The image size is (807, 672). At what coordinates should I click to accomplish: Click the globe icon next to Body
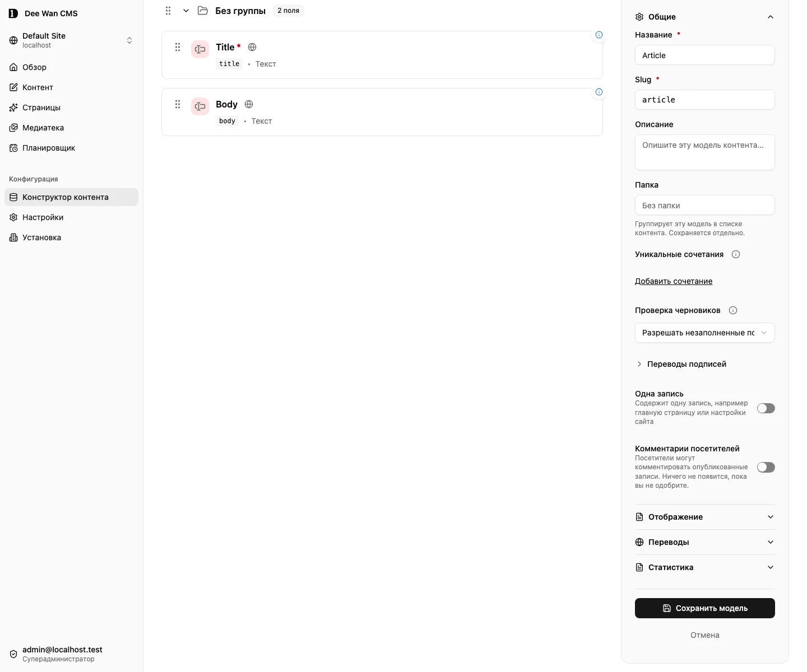click(x=249, y=104)
